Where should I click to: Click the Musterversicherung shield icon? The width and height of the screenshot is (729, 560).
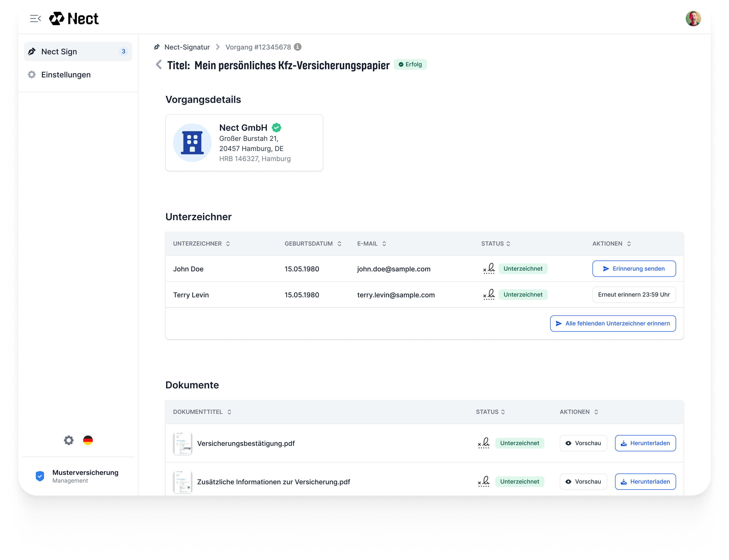click(x=40, y=476)
